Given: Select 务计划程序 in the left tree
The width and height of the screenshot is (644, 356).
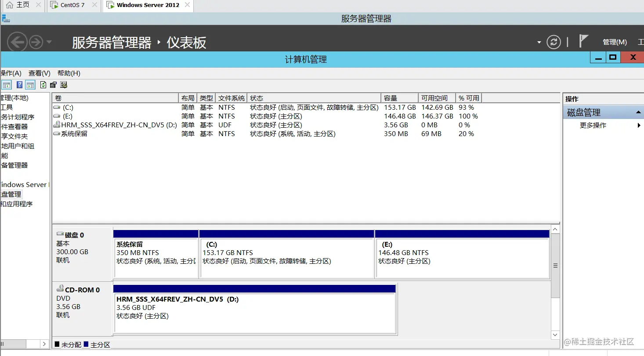Looking at the screenshot, I should coord(18,117).
